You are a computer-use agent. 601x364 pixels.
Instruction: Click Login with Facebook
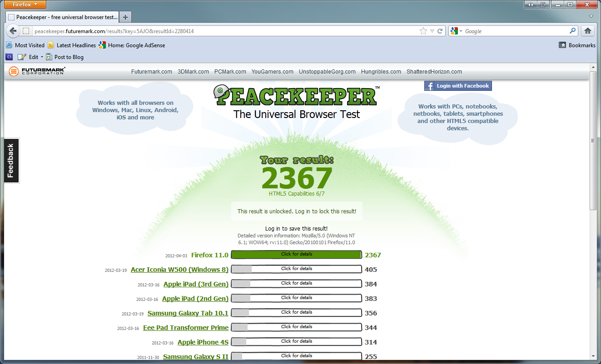(458, 86)
